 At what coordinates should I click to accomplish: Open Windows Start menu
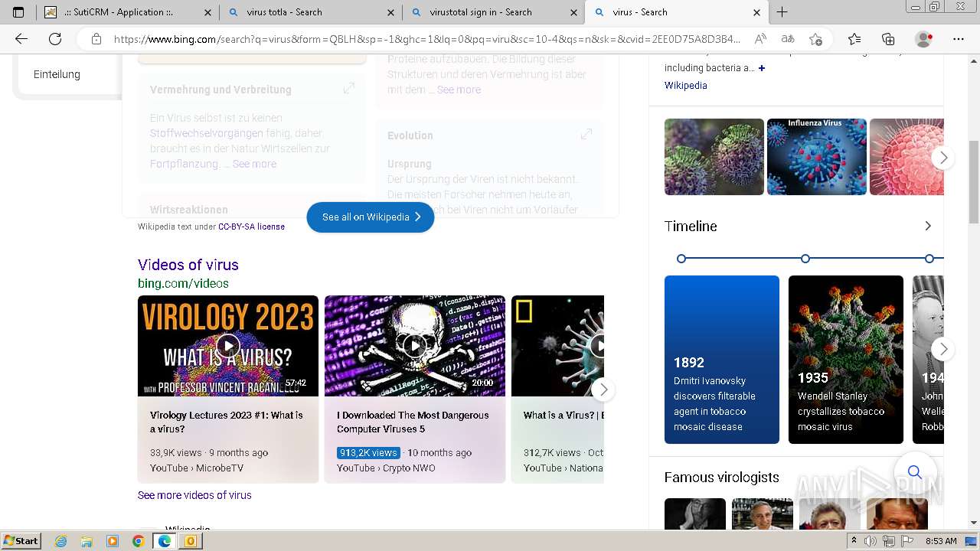(21, 541)
